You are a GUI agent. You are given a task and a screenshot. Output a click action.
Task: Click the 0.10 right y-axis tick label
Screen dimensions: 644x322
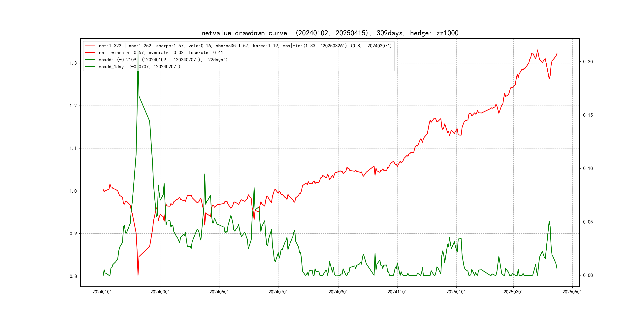(x=588, y=169)
